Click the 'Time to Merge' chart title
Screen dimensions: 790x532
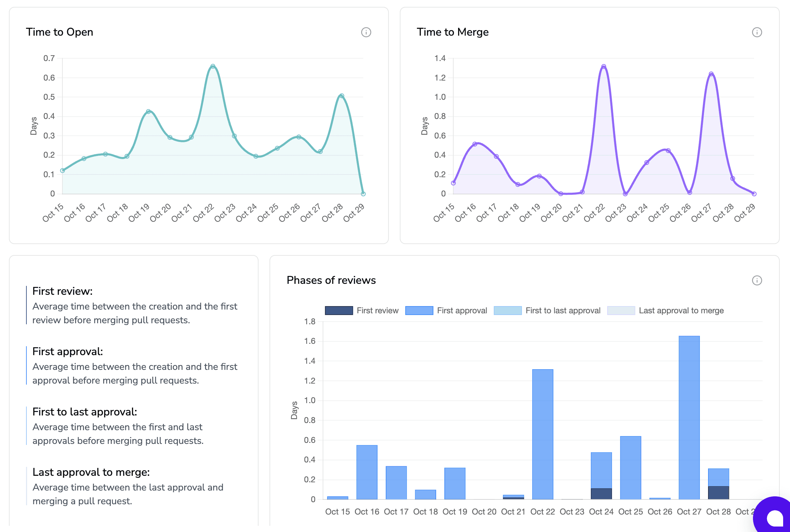453,32
